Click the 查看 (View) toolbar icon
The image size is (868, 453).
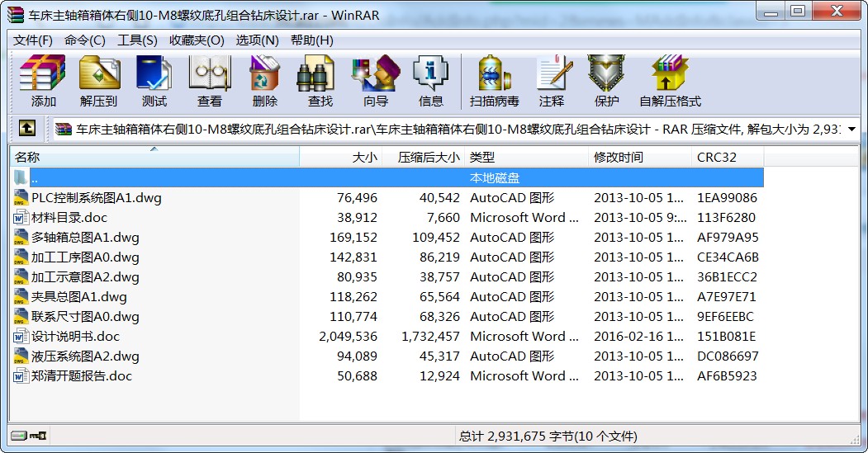[x=209, y=73]
